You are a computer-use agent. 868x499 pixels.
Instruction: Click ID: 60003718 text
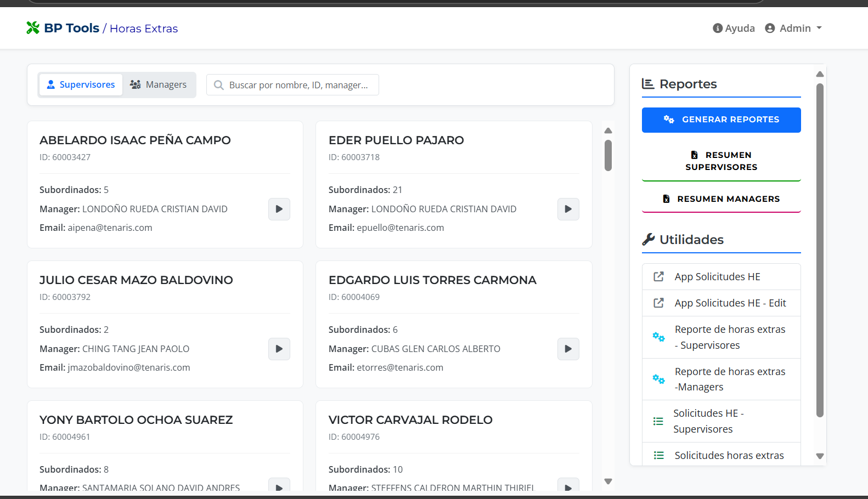pyautogui.click(x=354, y=157)
